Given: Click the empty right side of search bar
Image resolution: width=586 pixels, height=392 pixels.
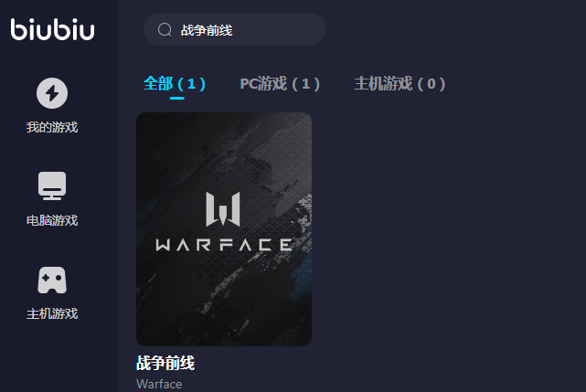Looking at the screenshot, I should click(279, 29).
